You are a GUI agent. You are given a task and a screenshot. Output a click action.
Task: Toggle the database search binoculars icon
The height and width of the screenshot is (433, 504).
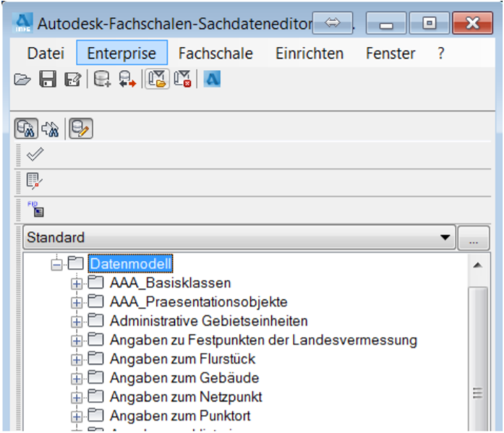[26, 129]
